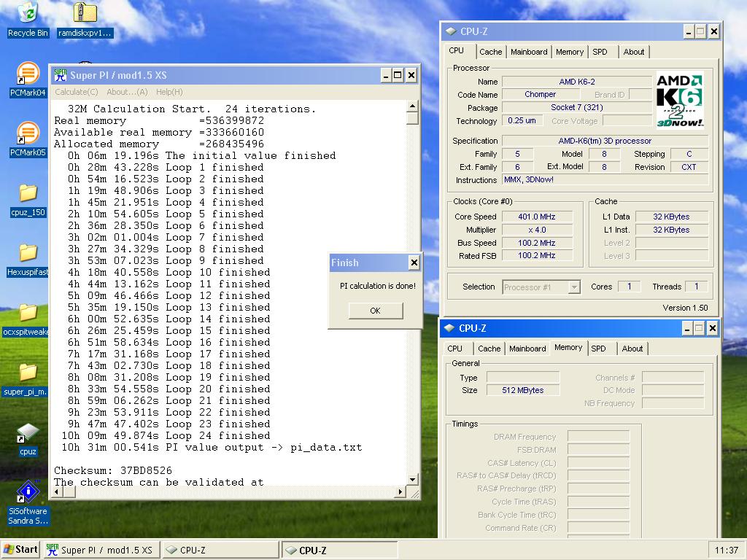
Task: Switch to Mainboard tab in lower CPU-Z window
Action: point(527,349)
